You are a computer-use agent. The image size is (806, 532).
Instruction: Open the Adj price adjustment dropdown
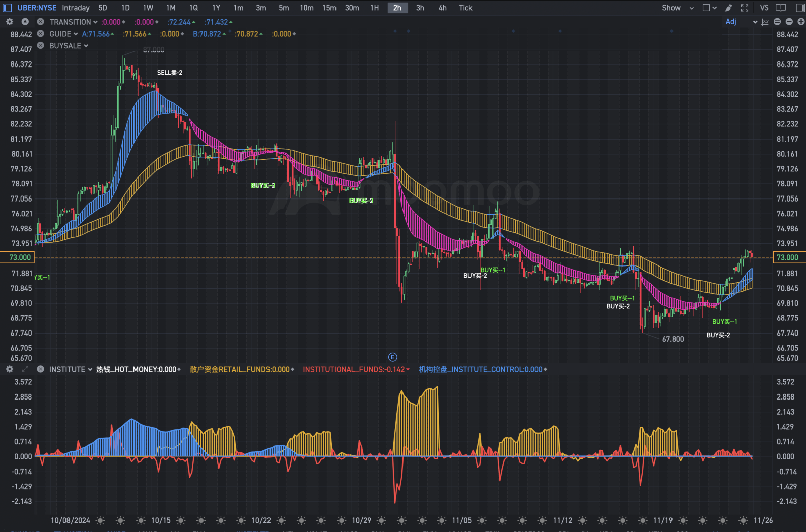point(741,22)
